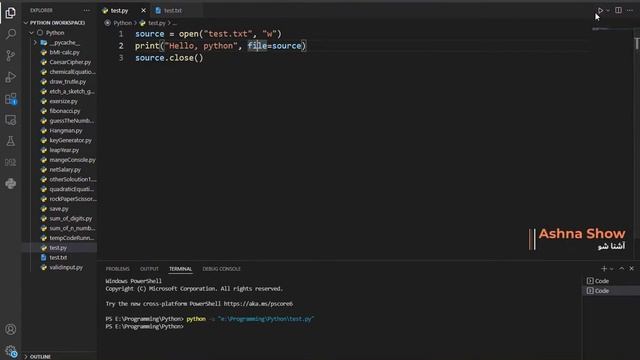This screenshot has height=360, width=640.
Task: Open netSalary.py file
Action: coord(65,169)
